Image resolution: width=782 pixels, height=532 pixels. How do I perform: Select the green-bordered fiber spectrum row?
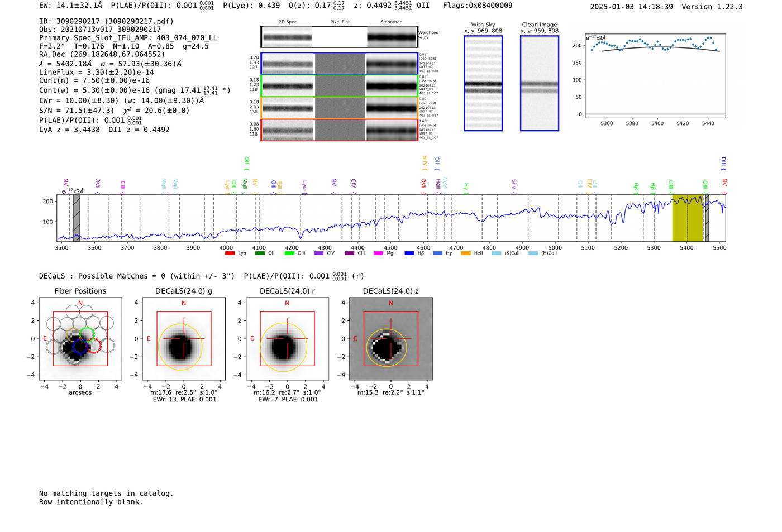coord(339,86)
